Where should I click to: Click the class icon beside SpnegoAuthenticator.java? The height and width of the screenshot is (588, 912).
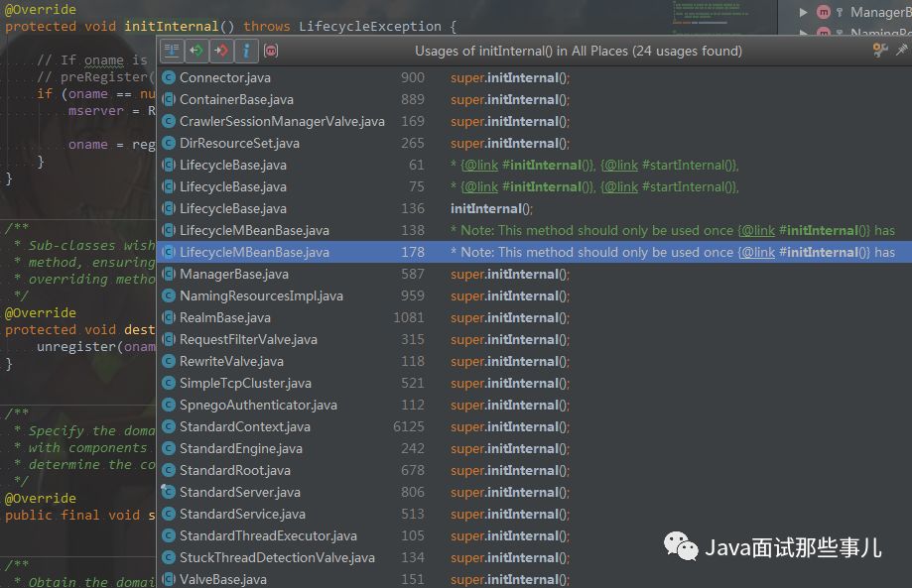click(x=169, y=405)
